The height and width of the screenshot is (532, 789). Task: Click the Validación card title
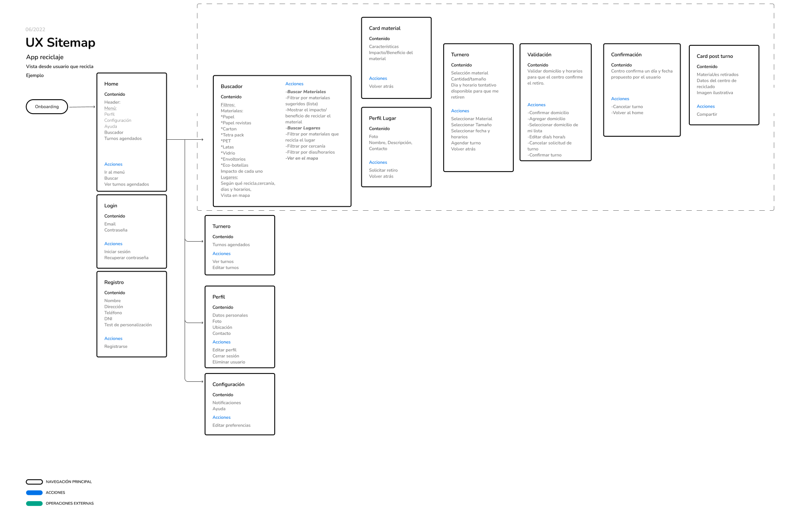[x=539, y=55]
